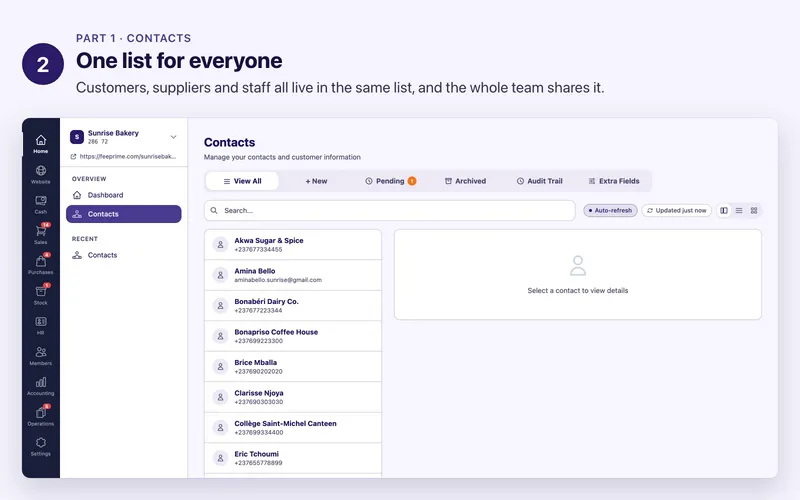Screen dimensions: 800x500
Task: Click avatar icon of Amina Bello
Action: click(x=220, y=275)
